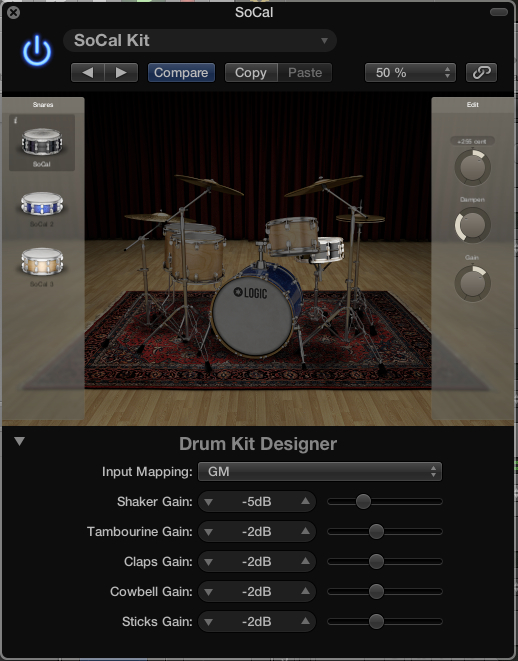This screenshot has width=518, height=661.
Task: Go to the previous preset
Action: [x=88, y=73]
